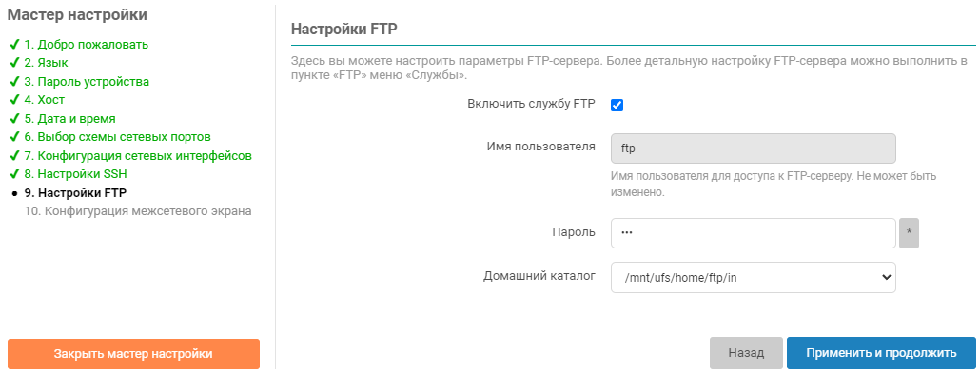Go to step 6 Выбор схемы сетевых портов

[x=117, y=137]
